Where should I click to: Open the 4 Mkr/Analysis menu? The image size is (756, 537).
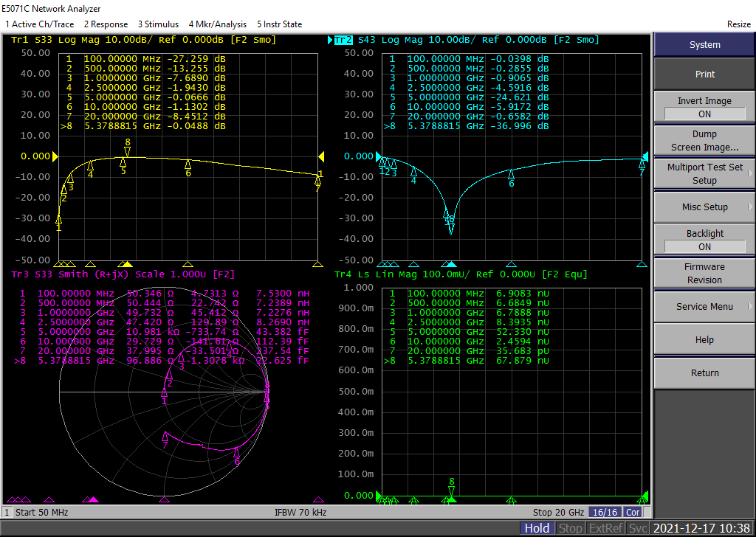point(217,24)
